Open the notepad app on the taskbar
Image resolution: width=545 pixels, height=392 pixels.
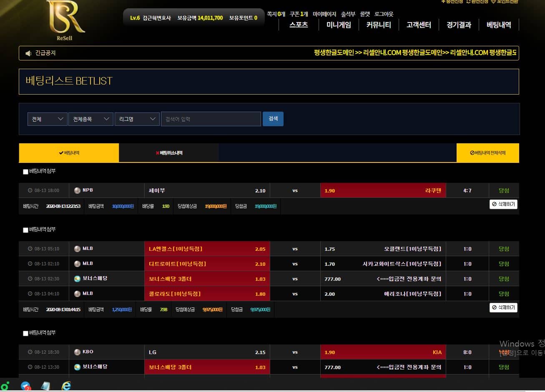[46, 386]
